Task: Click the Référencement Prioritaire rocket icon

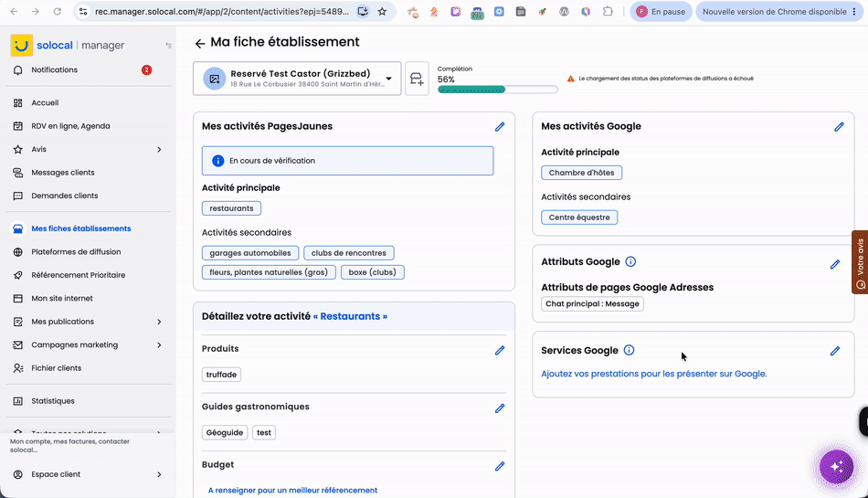Action: 17,275
